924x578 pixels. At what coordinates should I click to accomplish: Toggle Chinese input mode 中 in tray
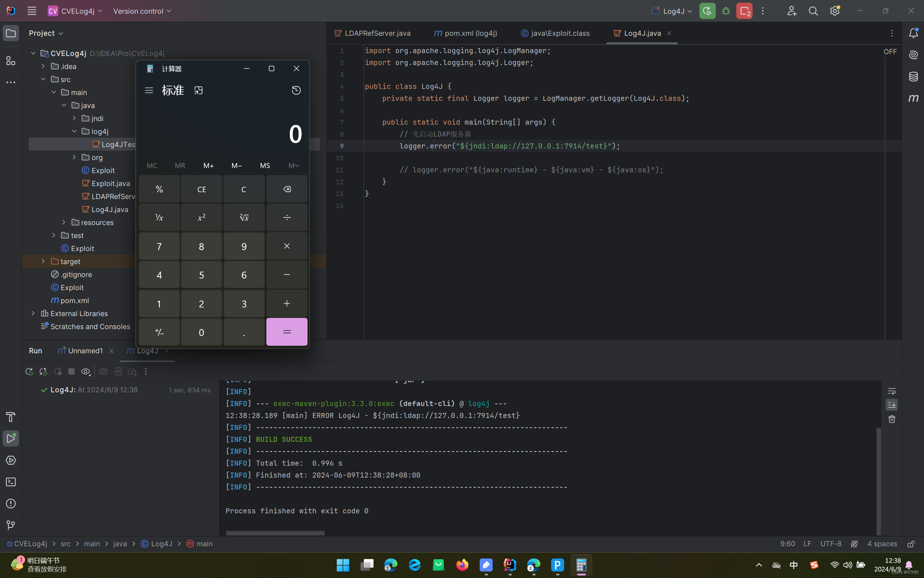click(x=793, y=565)
